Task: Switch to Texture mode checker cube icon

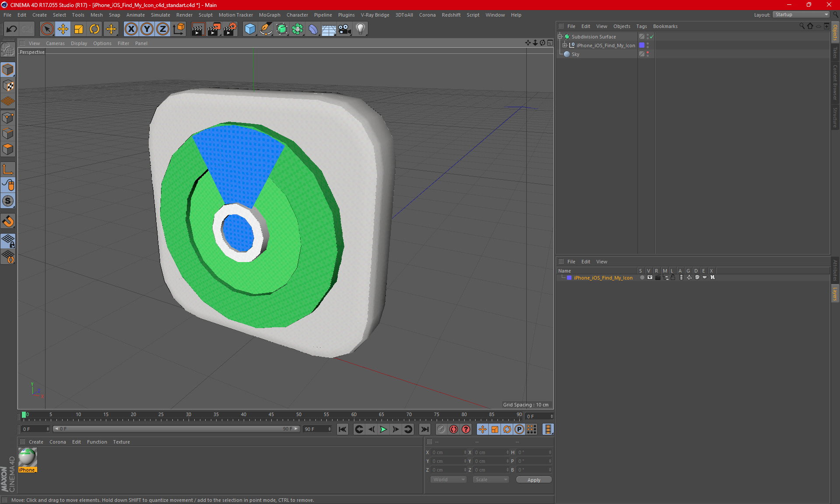Action: pos(8,86)
